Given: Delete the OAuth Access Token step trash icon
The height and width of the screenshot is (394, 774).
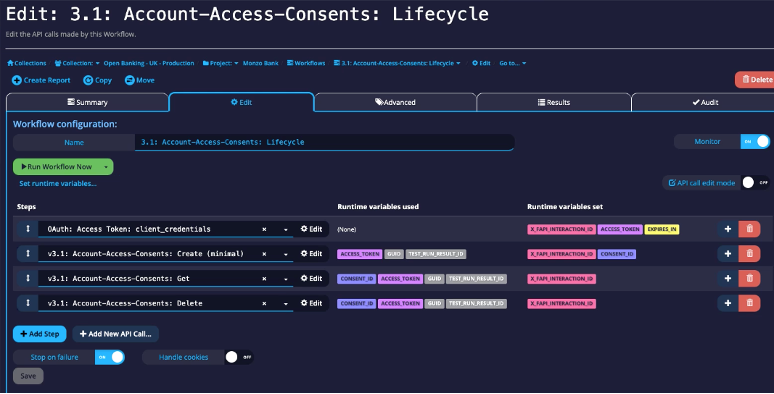Looking at the screenshot, I should click(749, 229).
